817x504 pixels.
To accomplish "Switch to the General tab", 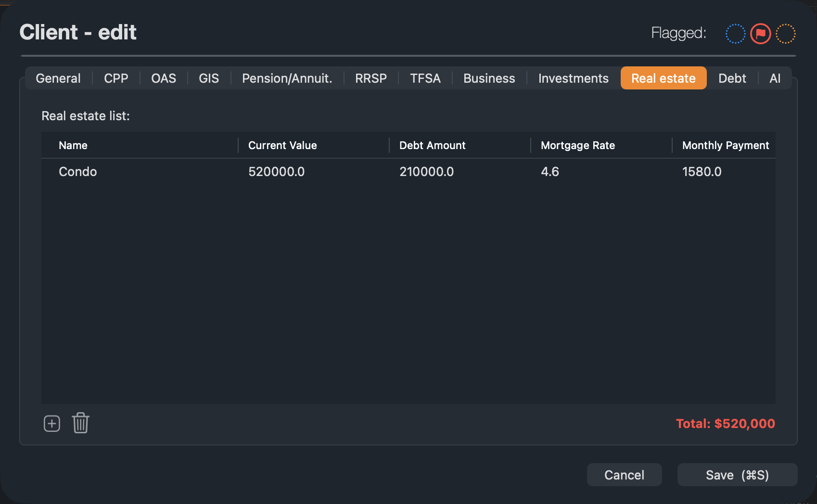I will 58,78.
